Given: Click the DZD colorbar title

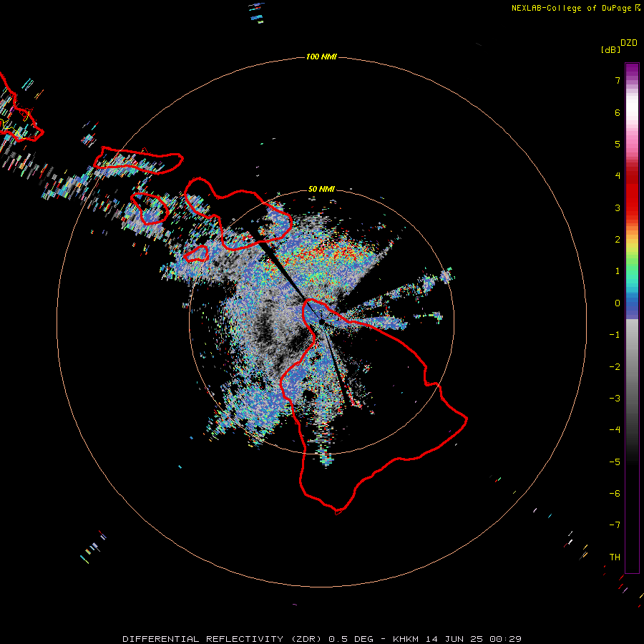Looking at the screenshot, I should (629, 43).
